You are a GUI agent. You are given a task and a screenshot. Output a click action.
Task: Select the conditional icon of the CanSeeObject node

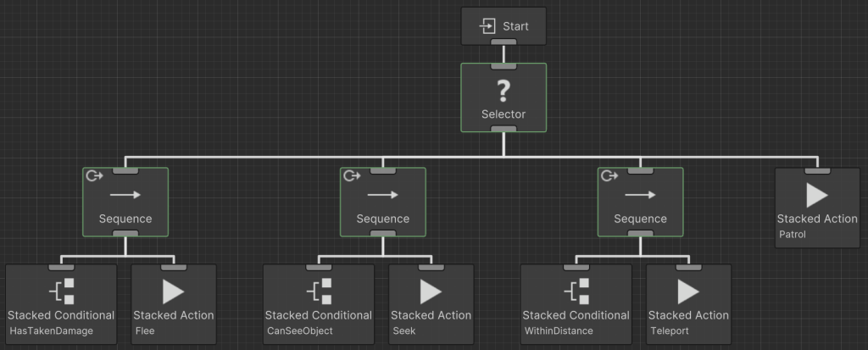pos(319,291)
